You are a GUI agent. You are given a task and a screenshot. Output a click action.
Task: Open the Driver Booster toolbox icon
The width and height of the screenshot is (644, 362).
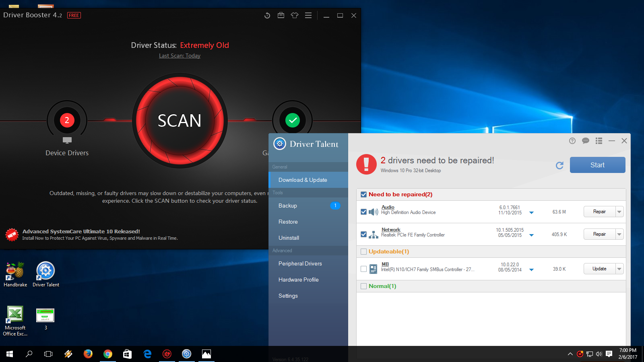(281, 15)
